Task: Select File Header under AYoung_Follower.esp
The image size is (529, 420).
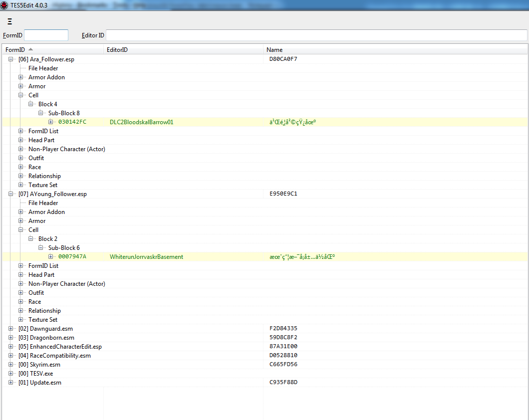Action: pyautogui.click(x=43, y=203)
